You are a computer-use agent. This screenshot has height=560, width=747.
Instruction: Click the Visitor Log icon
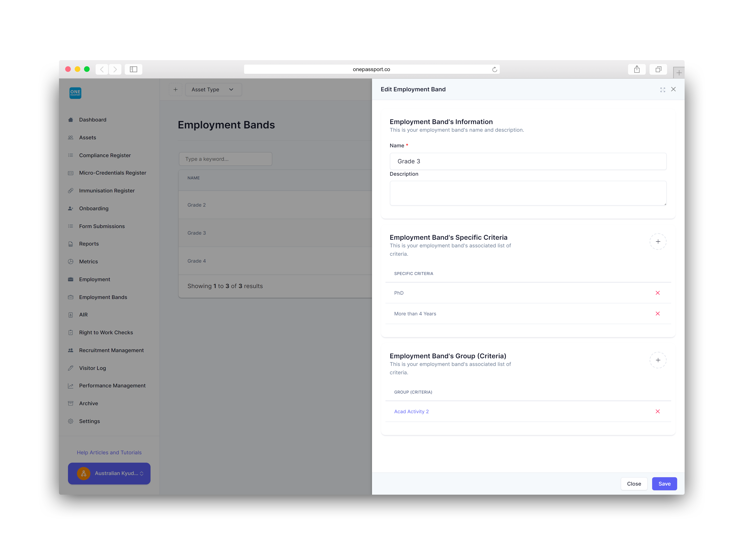click(x=71, y=368)
